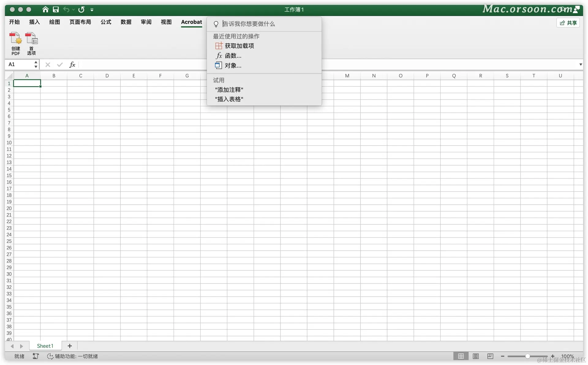Open the 公式 ribbon tab

[x=106, y=22]
